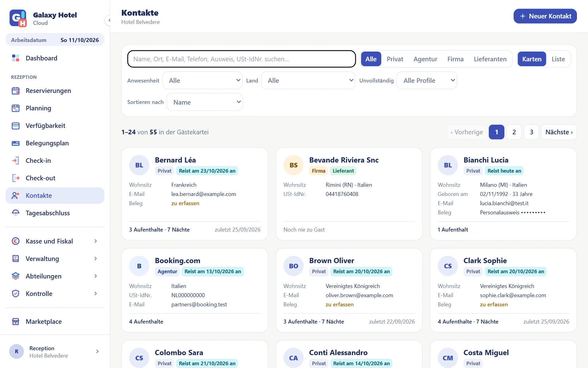Click the Agentur tag on Booking.com

point(167,271)
